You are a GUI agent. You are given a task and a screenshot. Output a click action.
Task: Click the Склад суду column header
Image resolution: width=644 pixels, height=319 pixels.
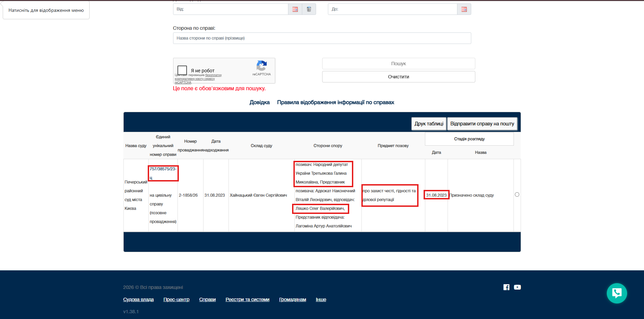[261, 146]
